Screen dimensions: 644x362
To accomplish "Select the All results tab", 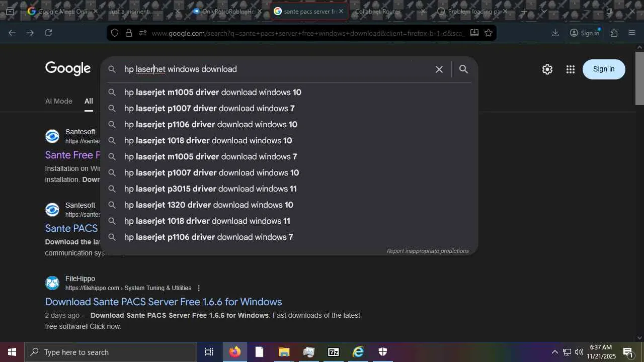I will click(x=89, y=101).
